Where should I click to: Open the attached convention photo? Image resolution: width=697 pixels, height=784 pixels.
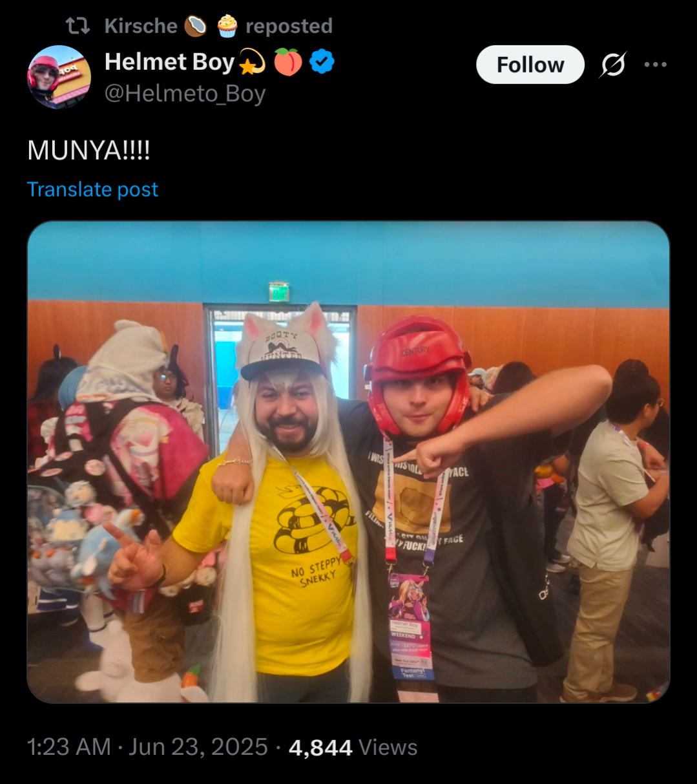[348, 461]
